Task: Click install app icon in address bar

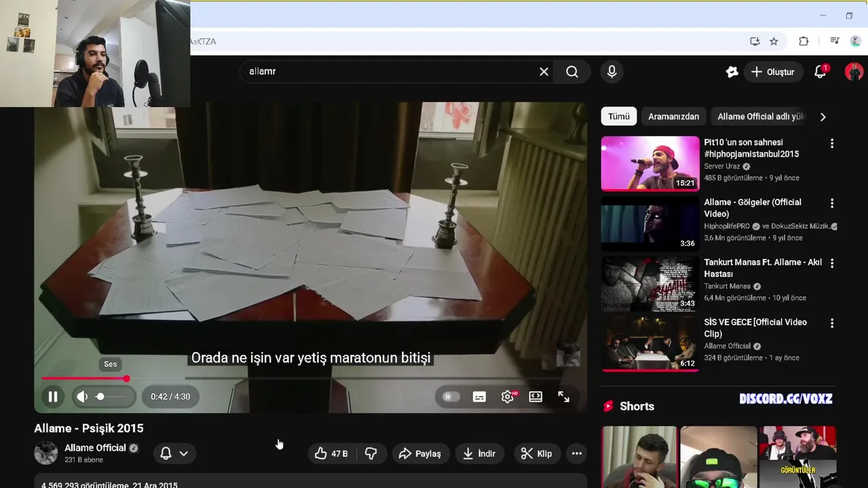Action: click(755, 41)
